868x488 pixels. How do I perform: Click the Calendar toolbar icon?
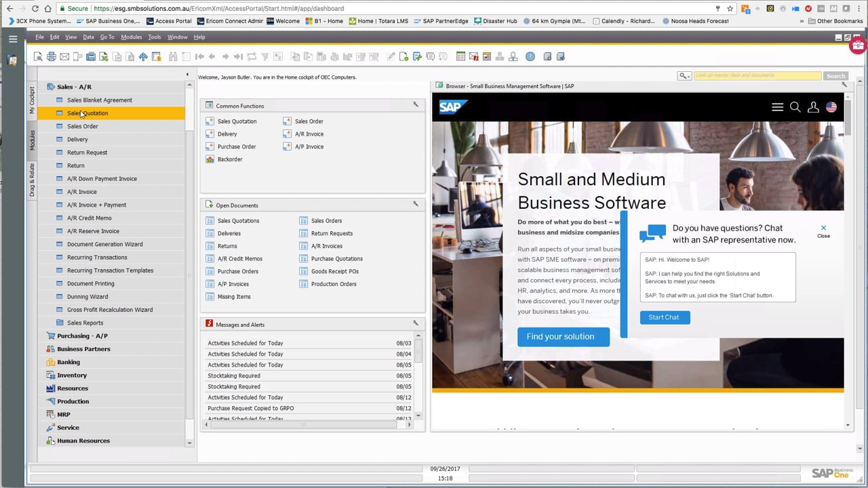(x=487, y=57)
